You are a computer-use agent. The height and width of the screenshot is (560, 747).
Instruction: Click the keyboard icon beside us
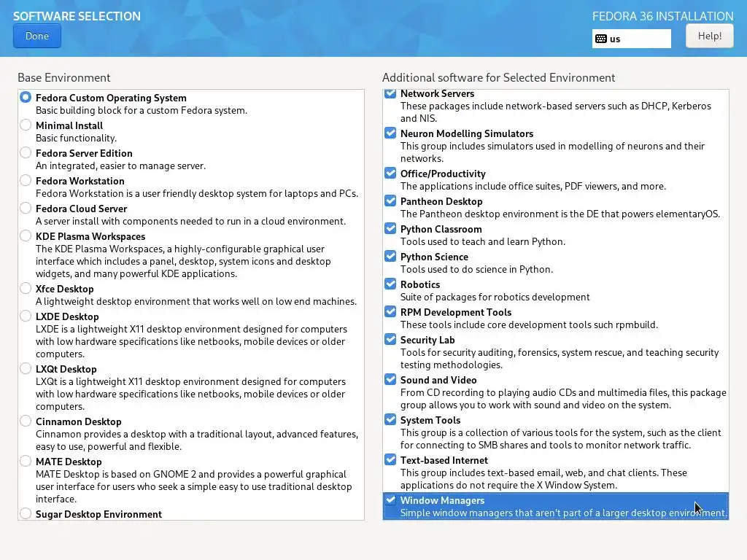pos(601,39)
